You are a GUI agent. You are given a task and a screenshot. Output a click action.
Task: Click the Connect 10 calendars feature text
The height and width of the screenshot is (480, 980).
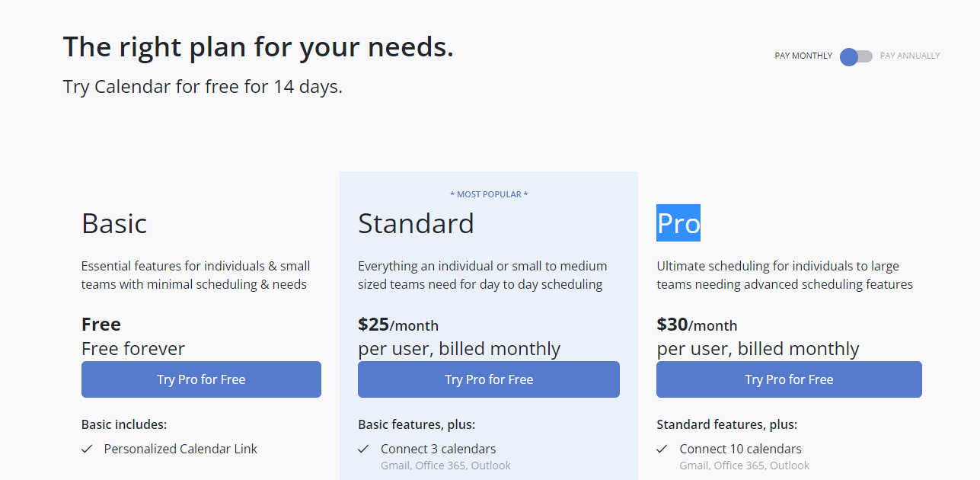740,450
